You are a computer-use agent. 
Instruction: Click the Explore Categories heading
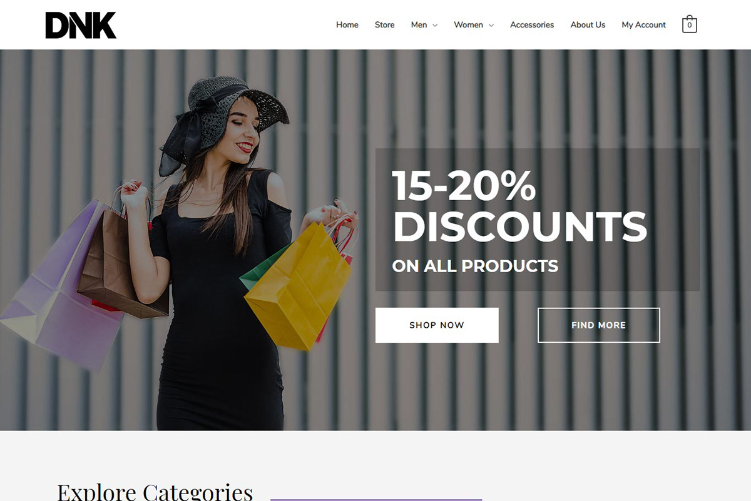tap(155, 491)
